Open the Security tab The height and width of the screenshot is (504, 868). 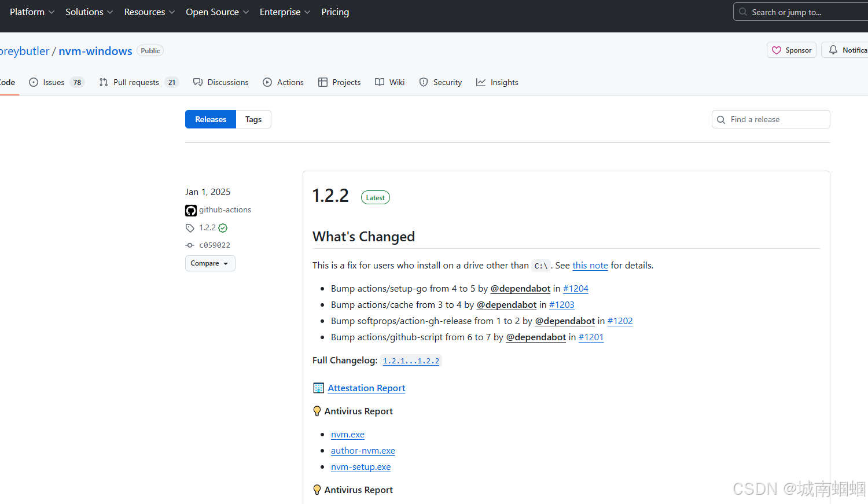click(x=440, y=82)
